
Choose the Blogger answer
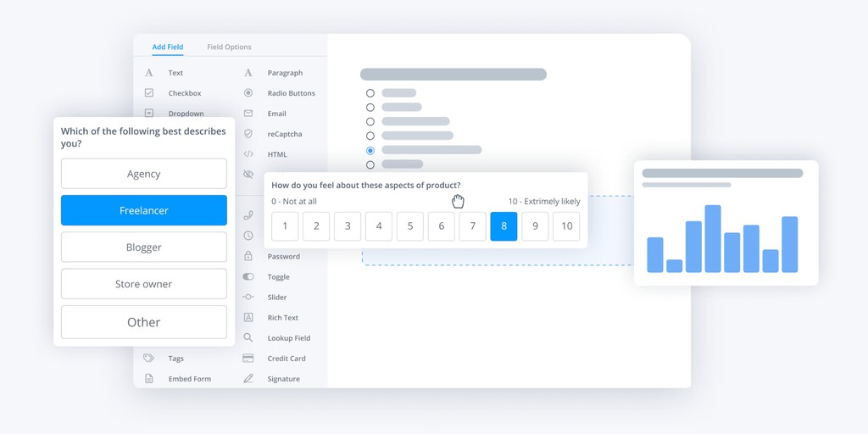click(144, 247)
